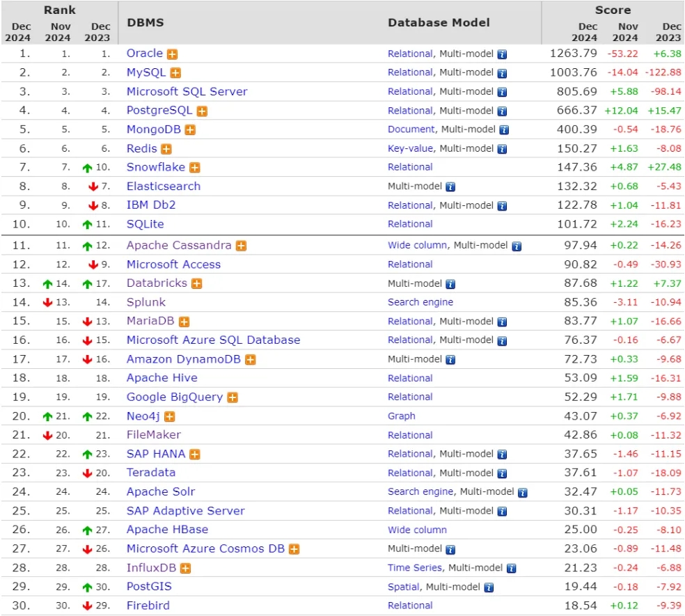Click the plus icon next to PostgreSQL
Screen dimensions: 685x616
pyautogui.click(x=202, y=111)
